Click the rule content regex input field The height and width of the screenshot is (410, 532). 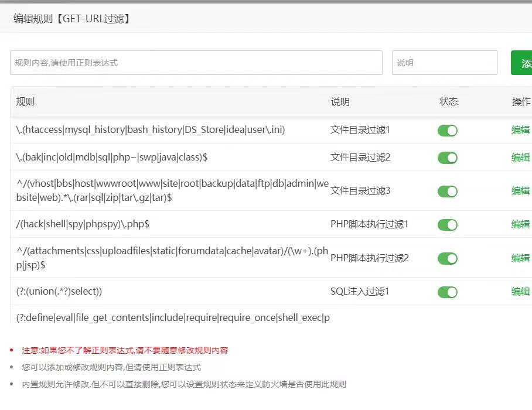196,63
